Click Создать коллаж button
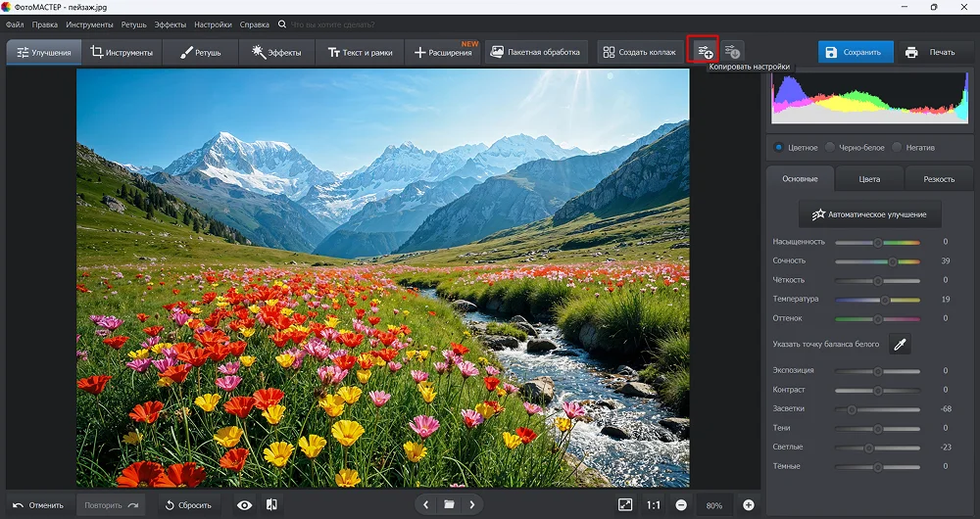The width and height of the screenshot is (980, 519). 639,53
